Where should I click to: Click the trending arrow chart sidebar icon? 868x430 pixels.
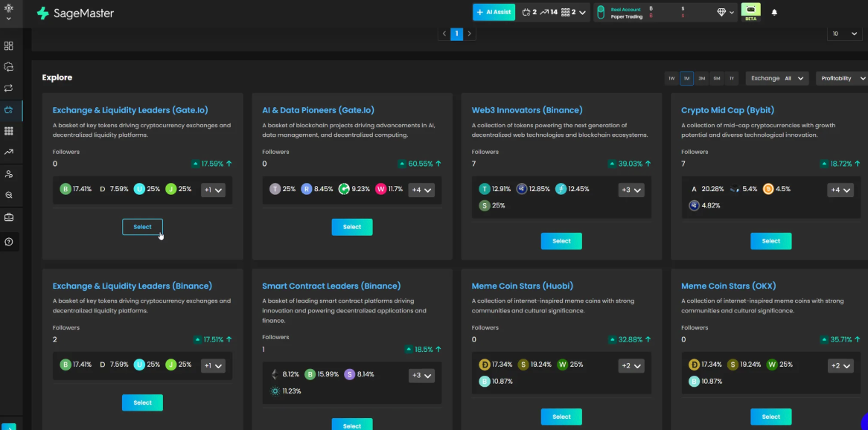pos(8,153)
